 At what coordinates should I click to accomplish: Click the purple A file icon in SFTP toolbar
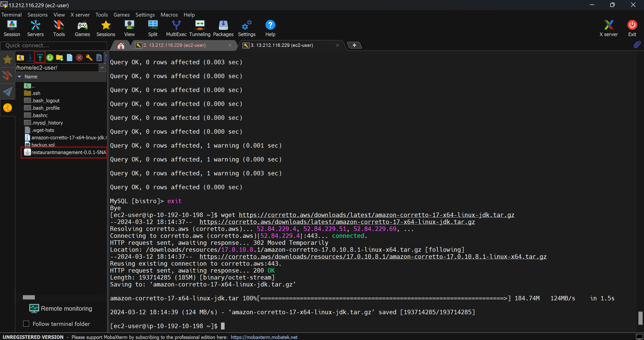click(99, 58)
